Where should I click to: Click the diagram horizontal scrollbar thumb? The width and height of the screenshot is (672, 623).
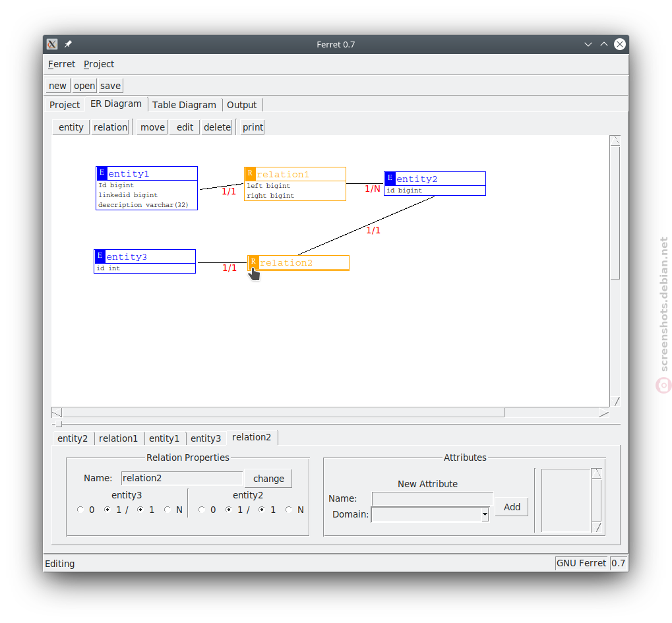pyautogui.click(x=284, y=413)
